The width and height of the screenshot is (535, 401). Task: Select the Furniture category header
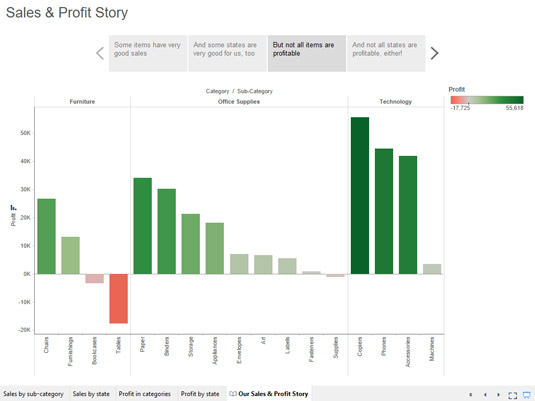(x=82, y=102)
